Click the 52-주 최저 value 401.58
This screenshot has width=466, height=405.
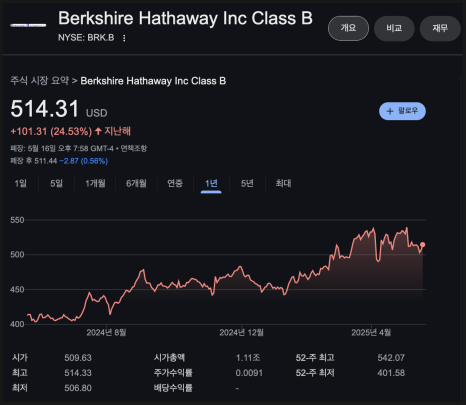(391, 373)
